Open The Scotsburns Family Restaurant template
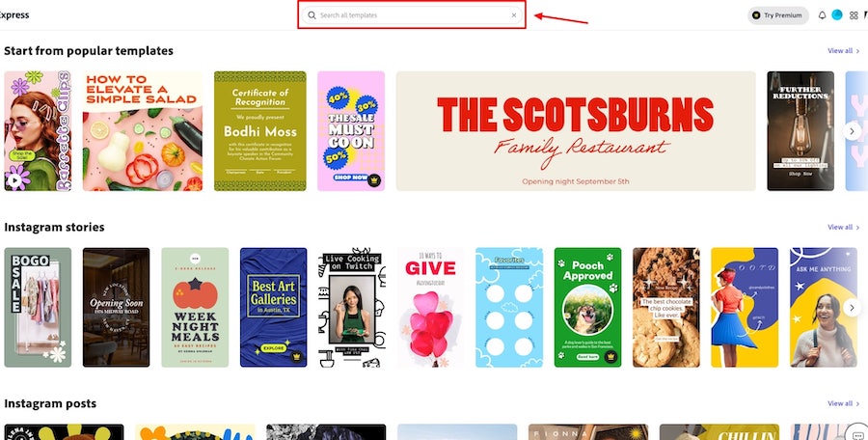 [x=576, y=131]
